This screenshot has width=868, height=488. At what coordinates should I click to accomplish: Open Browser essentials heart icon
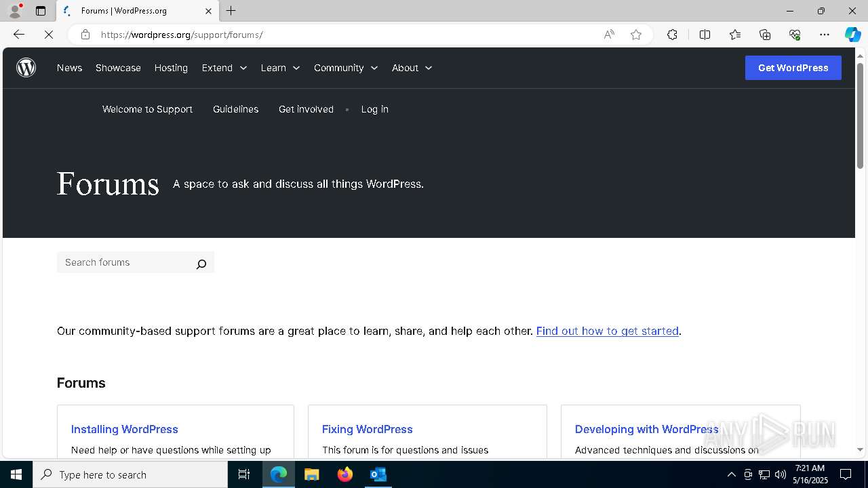click(795, 35)
